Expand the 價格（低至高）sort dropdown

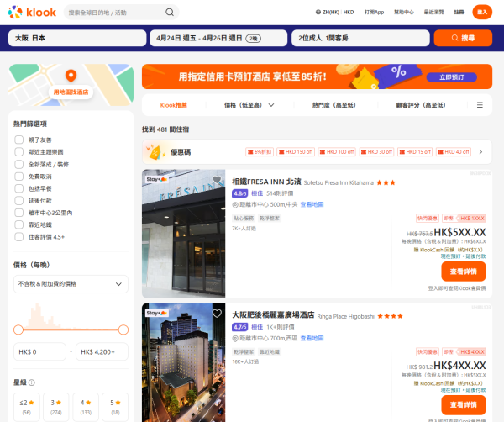[x=249, y=105]
